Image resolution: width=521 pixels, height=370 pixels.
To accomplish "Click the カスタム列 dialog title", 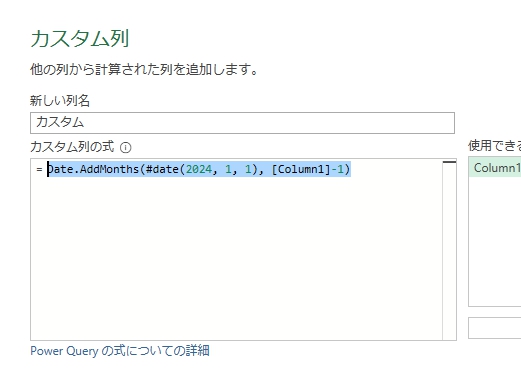I will point(80,39).
